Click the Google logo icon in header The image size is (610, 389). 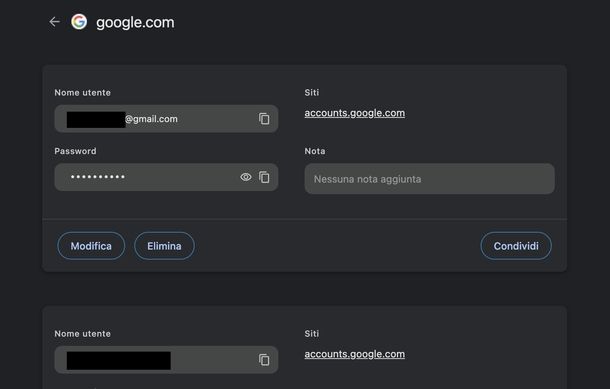pyautogui.click(x=79, y=22)
